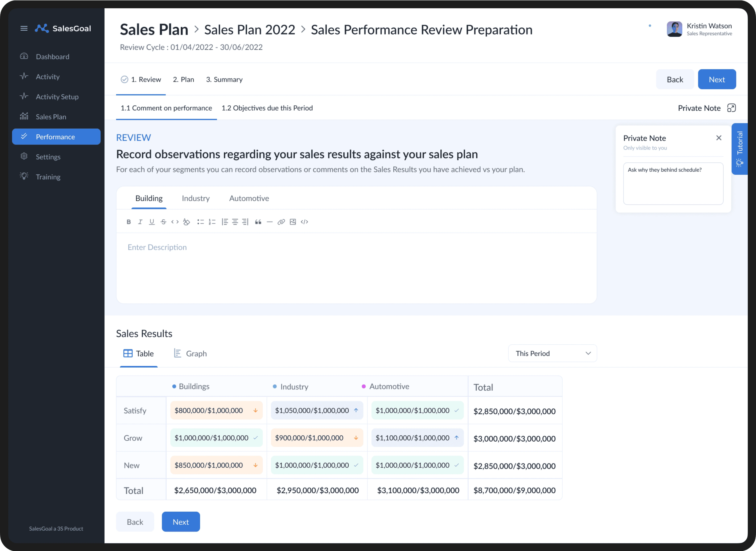Toggle strikethrough text formatting

click(163, 222)
